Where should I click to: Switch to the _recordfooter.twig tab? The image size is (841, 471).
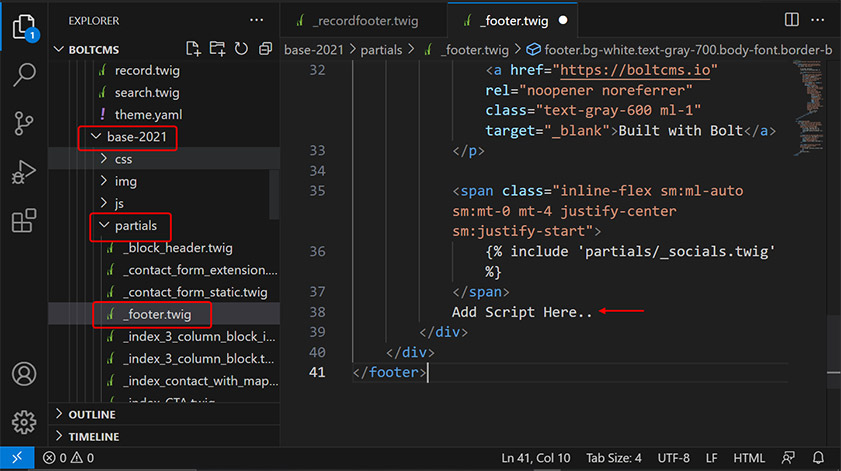tap(364, 20)
